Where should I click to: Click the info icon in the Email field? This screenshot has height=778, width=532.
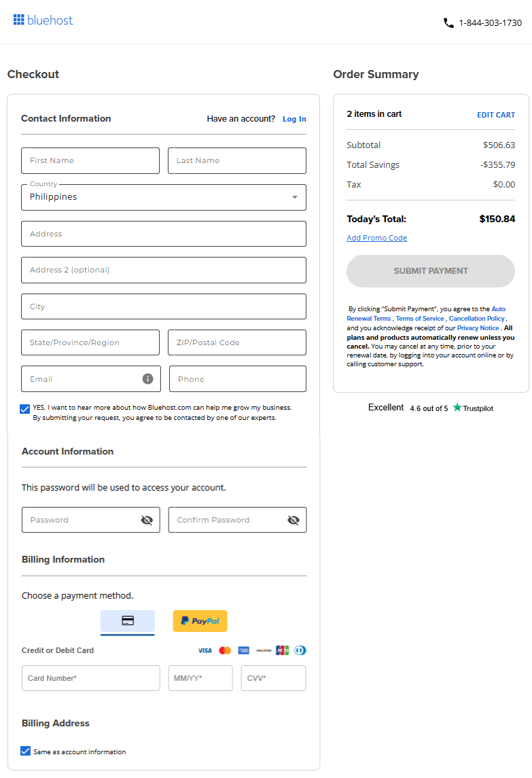pyautogui.click(x=147, y=378)
